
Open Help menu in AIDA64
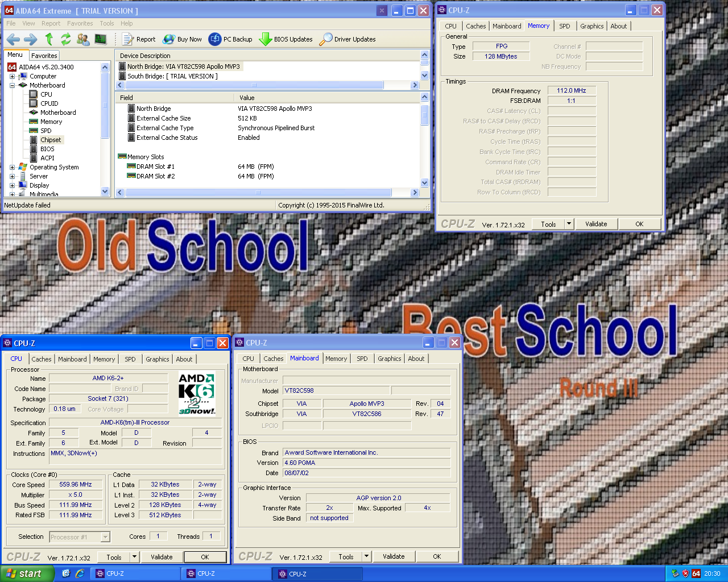click(x=127, y=23)
